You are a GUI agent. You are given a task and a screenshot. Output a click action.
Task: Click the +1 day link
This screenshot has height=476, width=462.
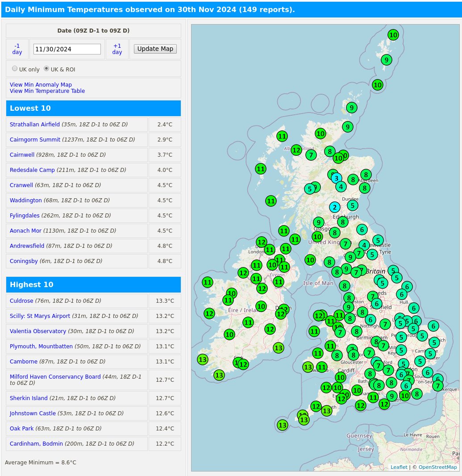tap(117, 49)
